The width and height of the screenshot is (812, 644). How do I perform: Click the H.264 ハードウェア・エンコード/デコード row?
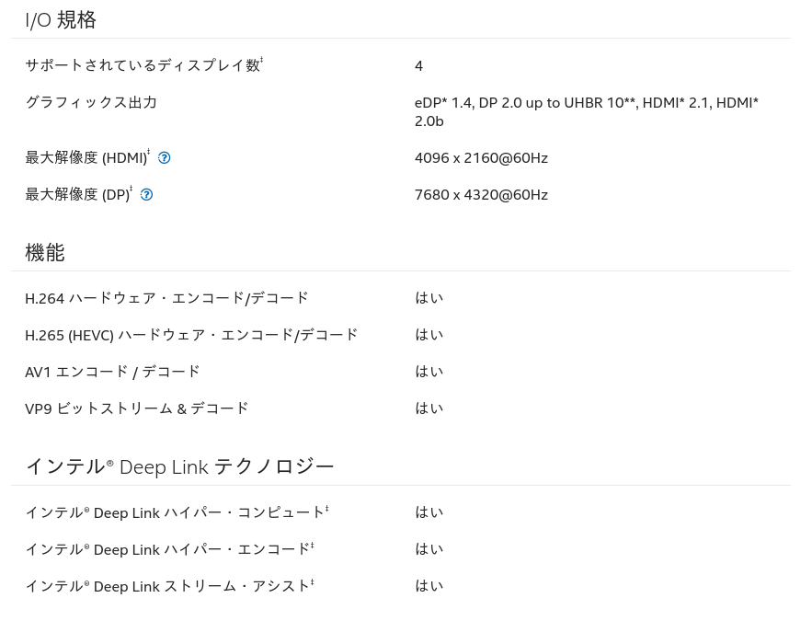pos(401,298)
